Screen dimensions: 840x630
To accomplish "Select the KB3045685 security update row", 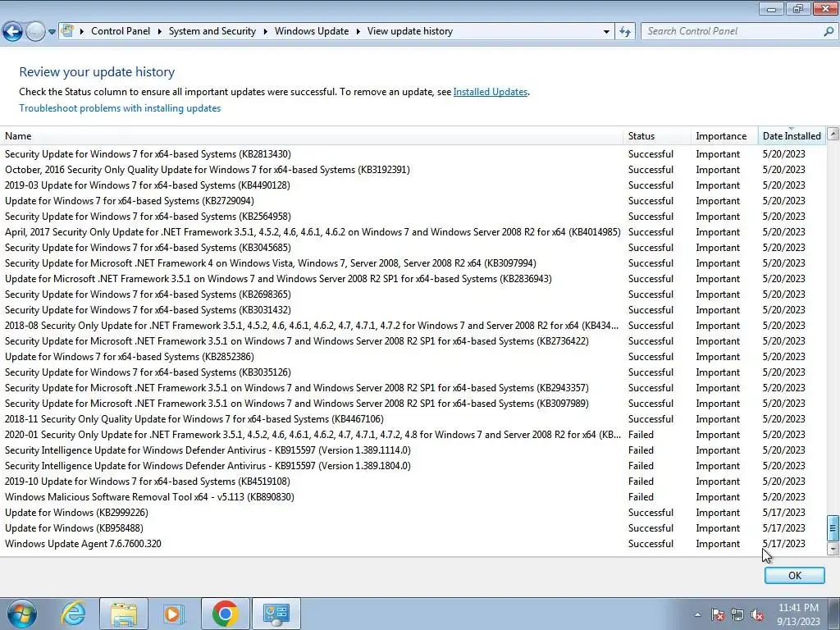I will [x=413, y=248].
